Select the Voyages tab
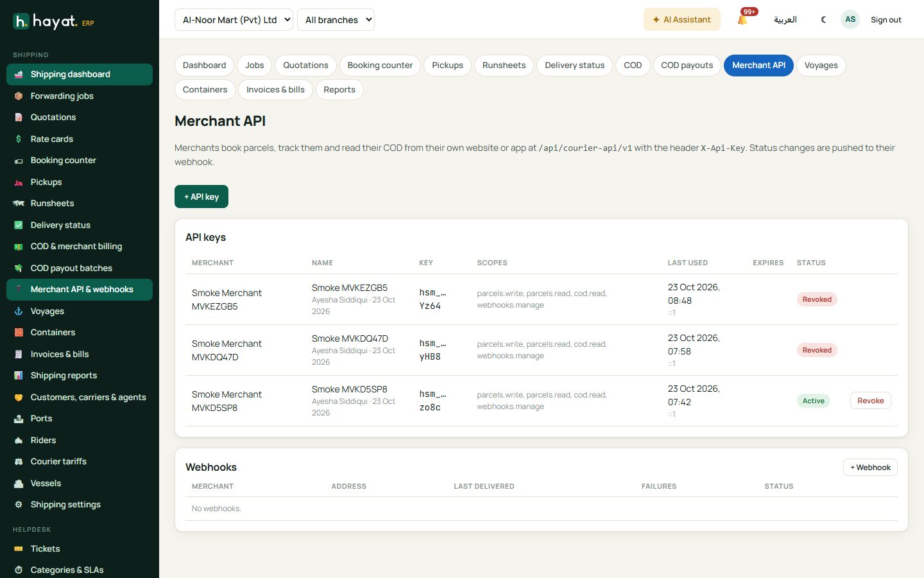Screen dimensions: 924x578 821,66
